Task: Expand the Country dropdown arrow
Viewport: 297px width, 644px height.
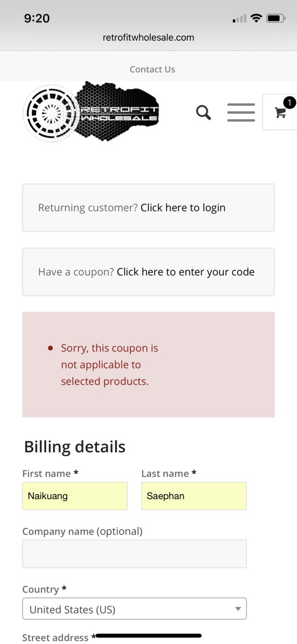Action: tap(238, 609)
